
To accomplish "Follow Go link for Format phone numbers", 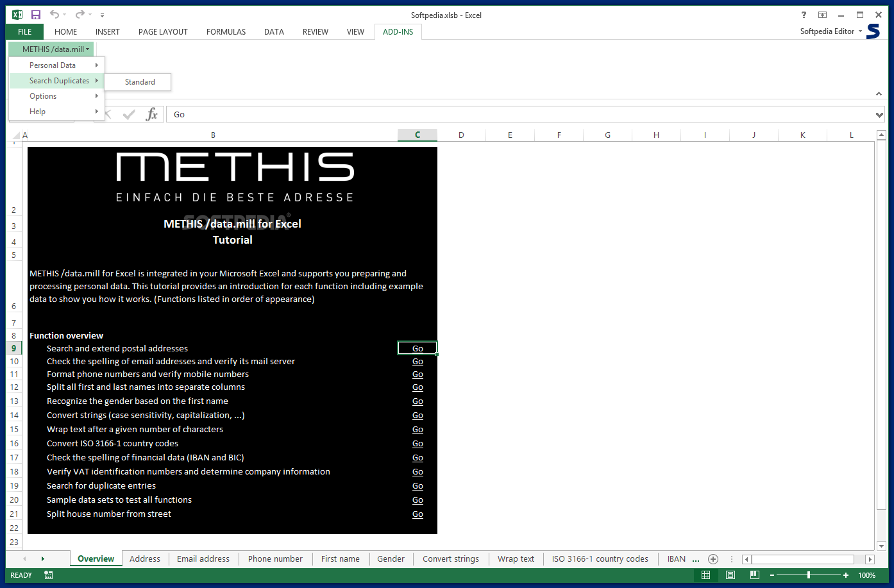I will pyautogui.click(x=417, y=374).
